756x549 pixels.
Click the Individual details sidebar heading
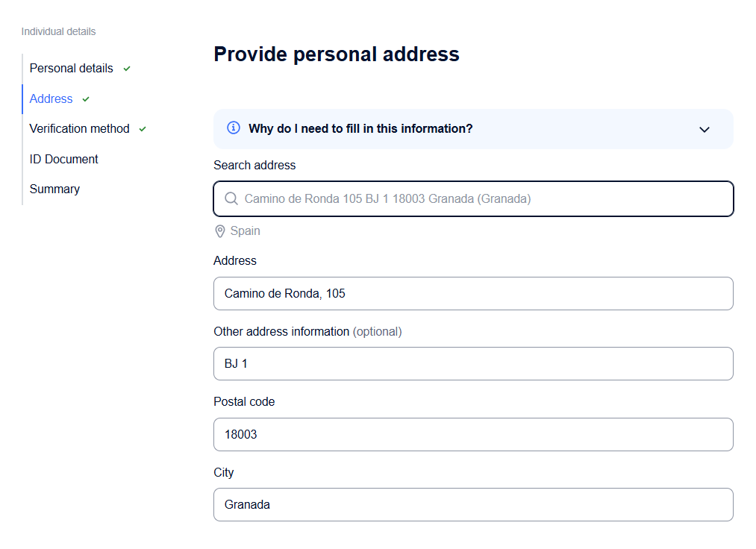pos(58,31)
